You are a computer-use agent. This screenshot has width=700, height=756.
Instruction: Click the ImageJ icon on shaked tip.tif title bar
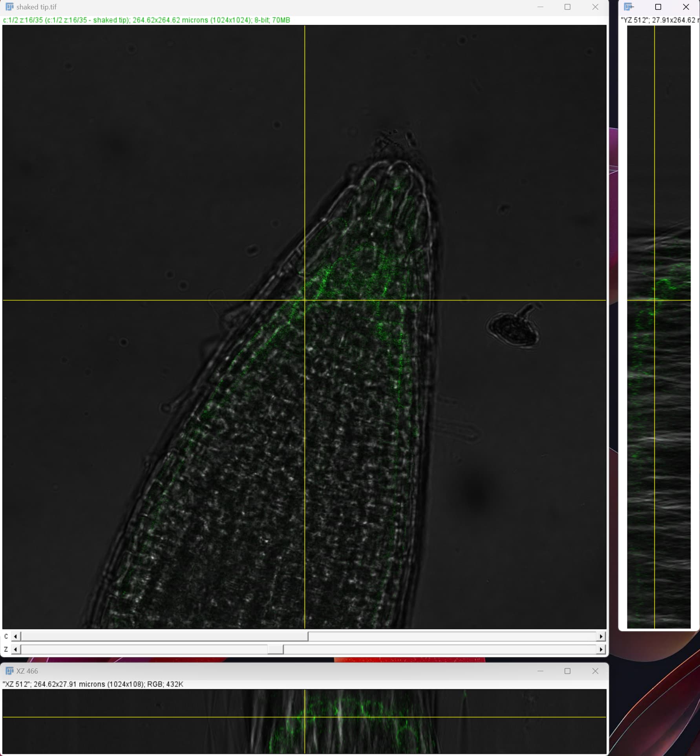pyautogui.click(x=9, y=7)
